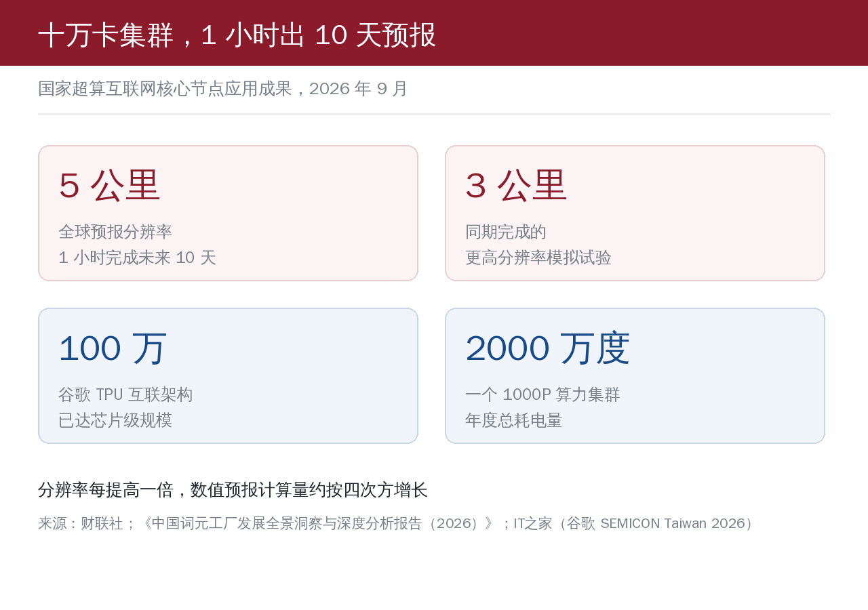Select the subtitle 国家超算互联网核心节点应用成果，2026 年 9 月
Viewport: 868px width, 610px height.
(223, 89)
